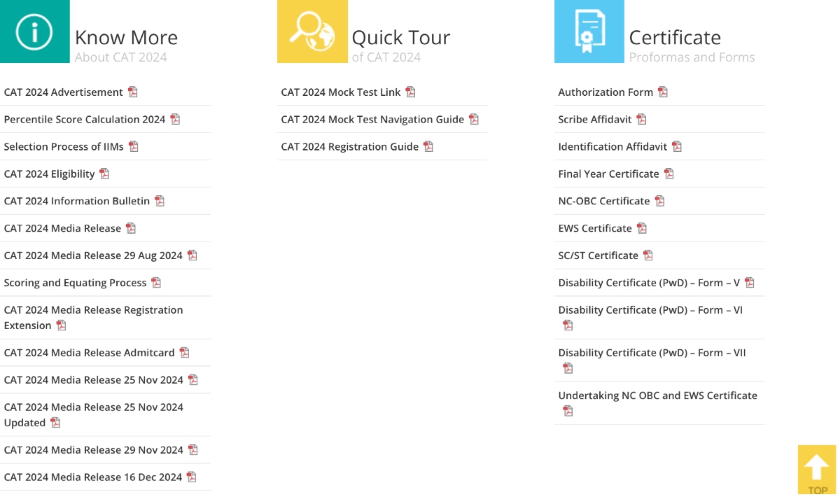840x504 pixels.
Task: Open Percentile Score Calculation 2024 link
Action: (85, 120)
